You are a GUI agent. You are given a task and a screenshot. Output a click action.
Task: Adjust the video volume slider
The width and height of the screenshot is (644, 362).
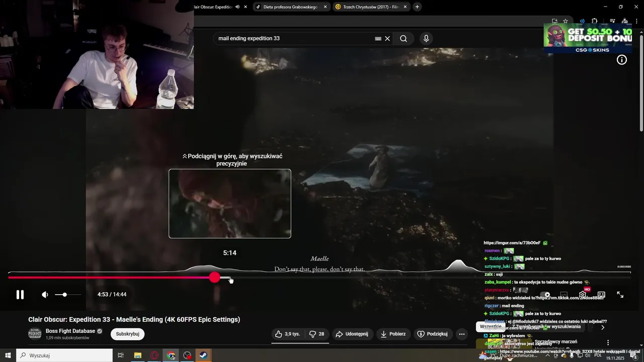click(x=68, y=295)
